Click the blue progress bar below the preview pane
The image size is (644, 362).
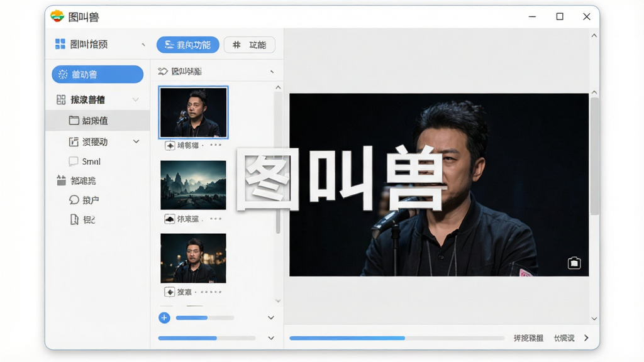click(x=397, y=338)
